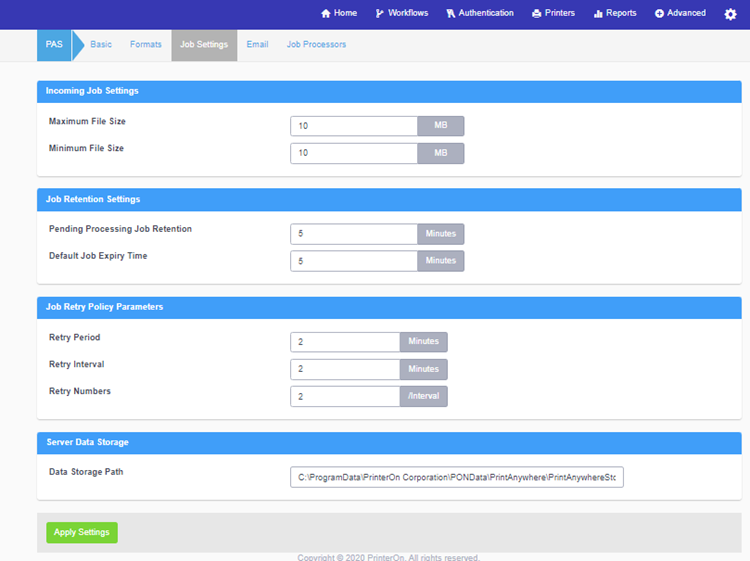Switch to the Basic tab
The width and height of the screenshot is (750, 561).
(101, 45)
